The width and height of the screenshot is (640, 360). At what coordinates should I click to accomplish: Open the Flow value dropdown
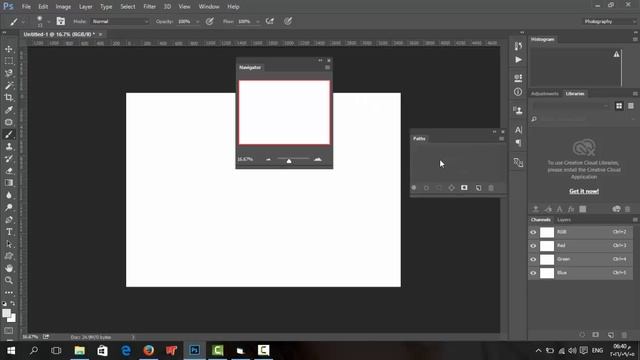[x=258, y=21]
